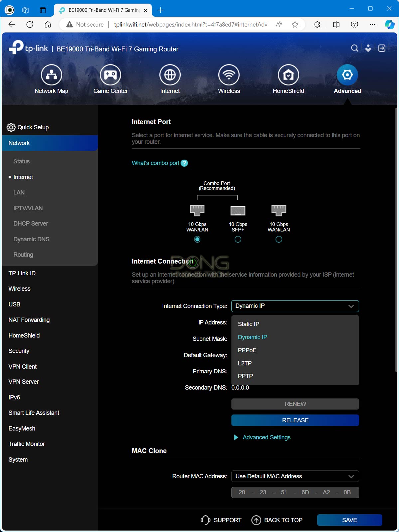Open the Network section in sidebar

[x=50, y=143]
